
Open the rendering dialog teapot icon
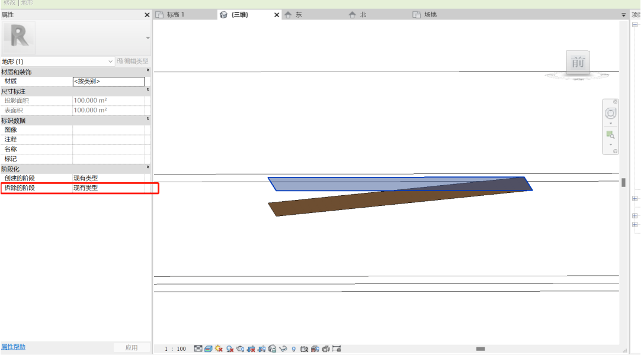pyautogui.click(x=241, y=349)
